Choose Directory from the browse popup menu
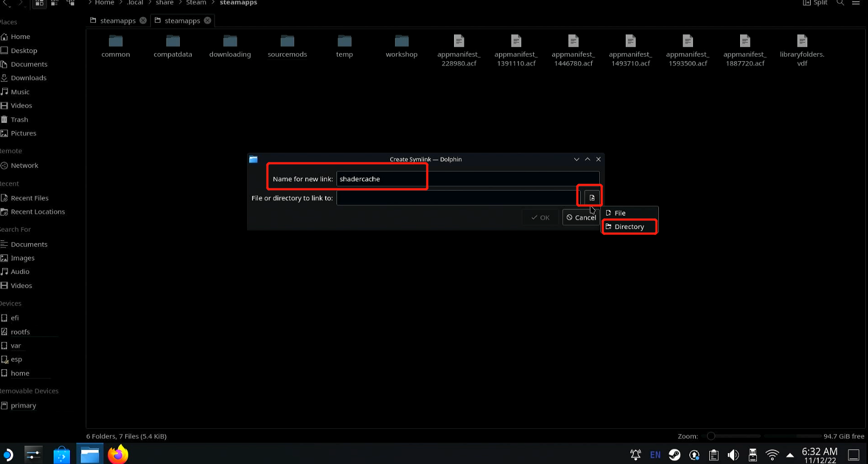This screenshot has width=868, height=464. [630, 226]
